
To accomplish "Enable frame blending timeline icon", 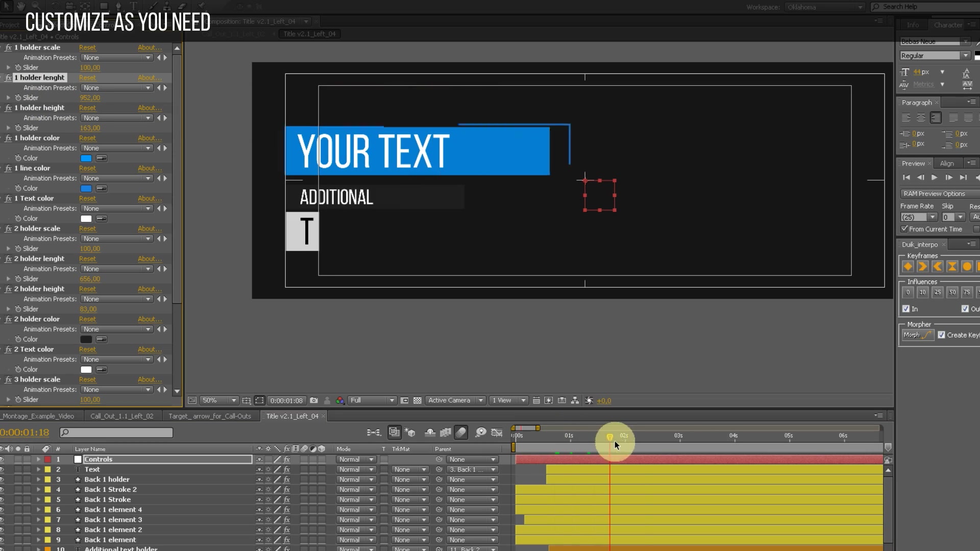I will coord(446,433).
